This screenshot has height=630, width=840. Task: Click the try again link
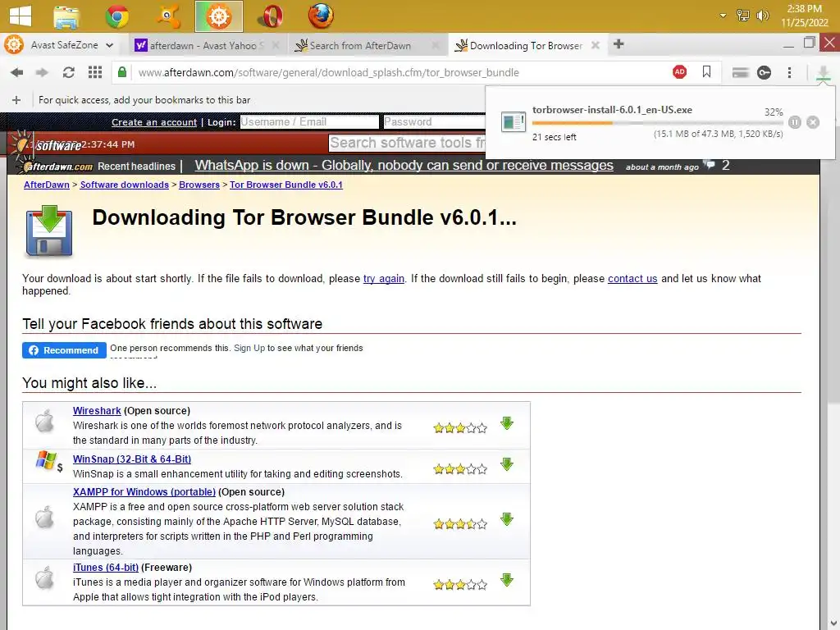[384, 279]
